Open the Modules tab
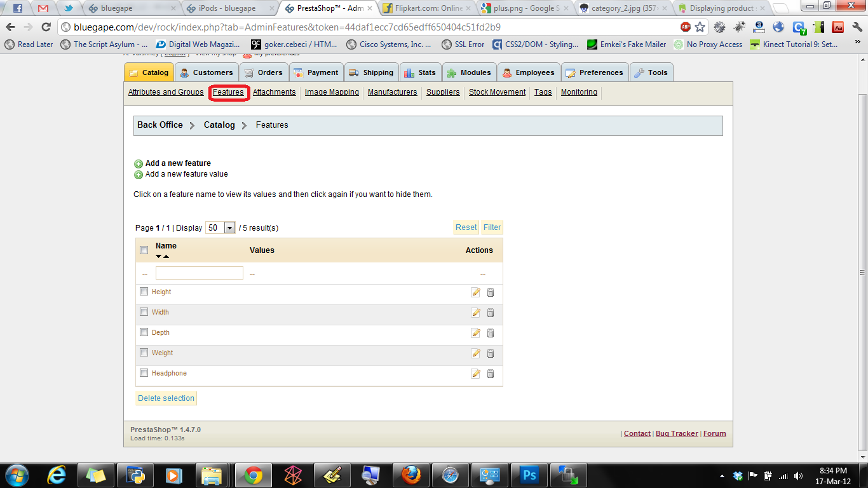This screenshot has height=488, width=868. click(469, 72)
